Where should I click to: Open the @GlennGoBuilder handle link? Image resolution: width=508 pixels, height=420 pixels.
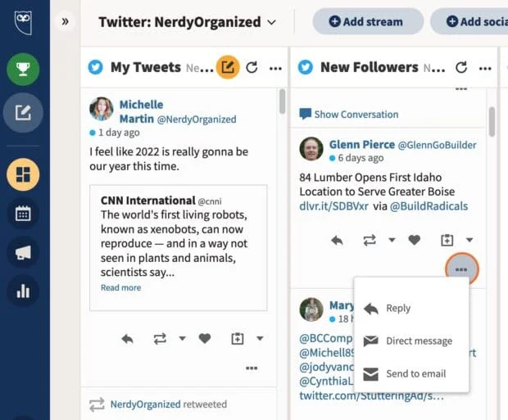click(437, 145)
